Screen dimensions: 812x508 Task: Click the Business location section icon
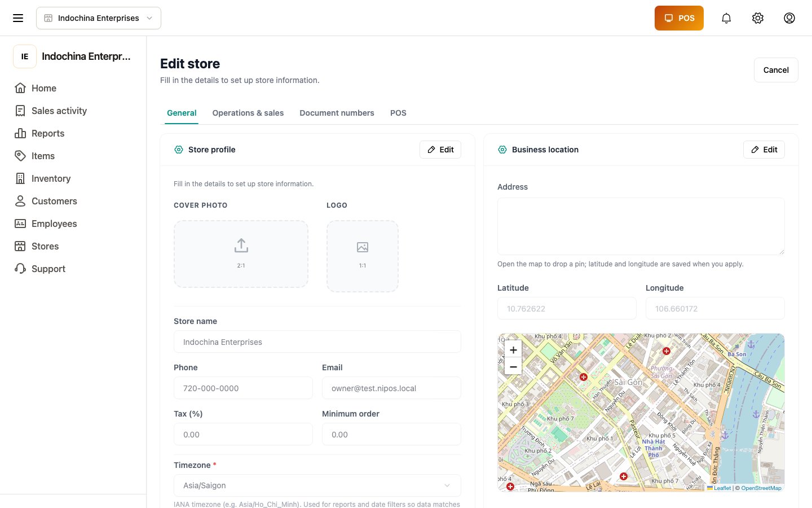(x=502, y=150)
